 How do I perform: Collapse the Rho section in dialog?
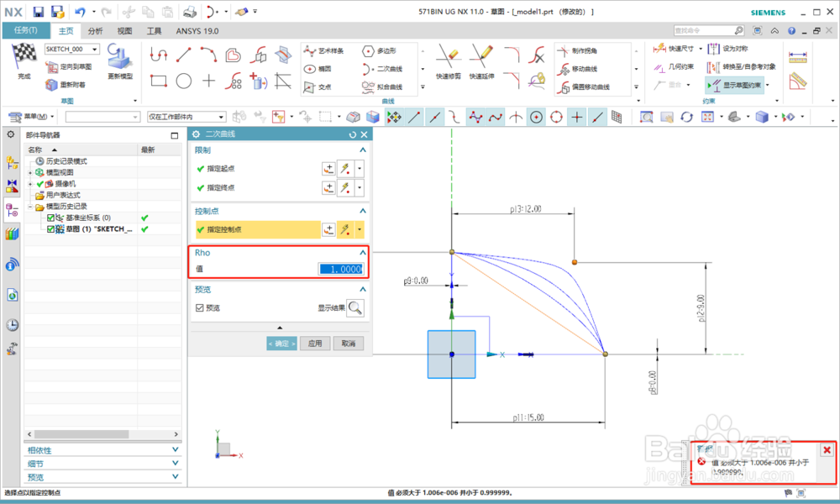click(363, 252)
